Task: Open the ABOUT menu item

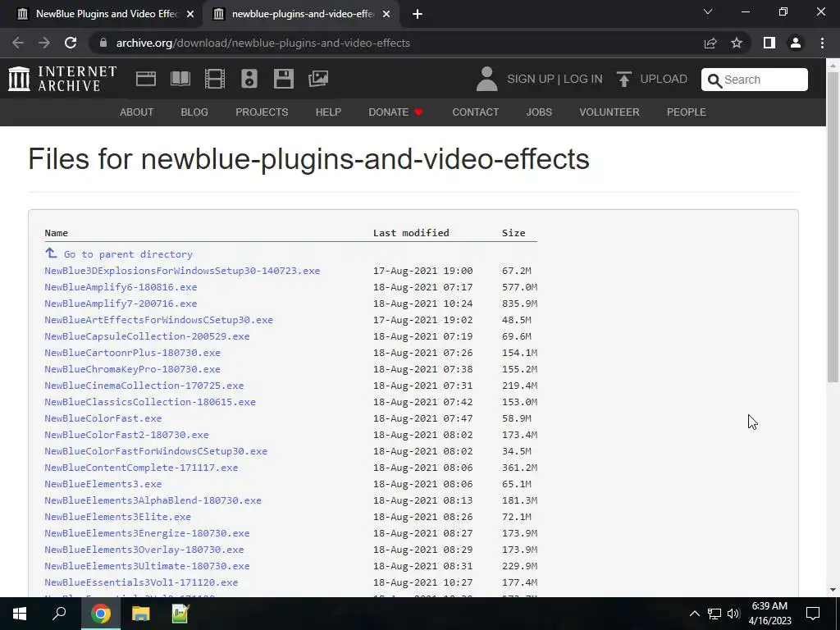Action: (137, 112)
